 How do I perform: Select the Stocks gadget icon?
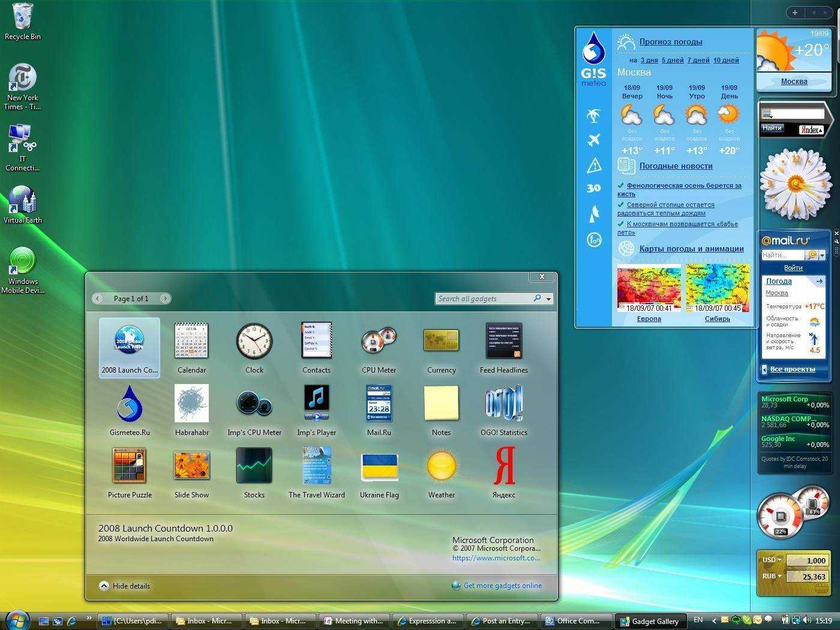click(x=254, y=466)
